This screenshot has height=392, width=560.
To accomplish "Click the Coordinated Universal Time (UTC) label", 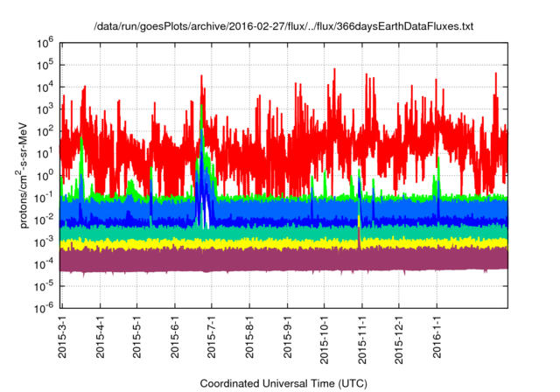I will [283, 384].
